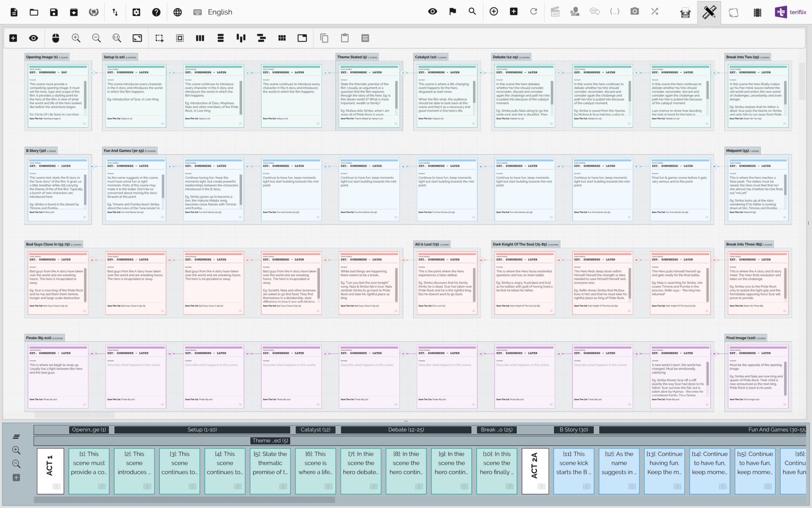
Task: Open the settings gear icon
Action: tap(137, 12)
